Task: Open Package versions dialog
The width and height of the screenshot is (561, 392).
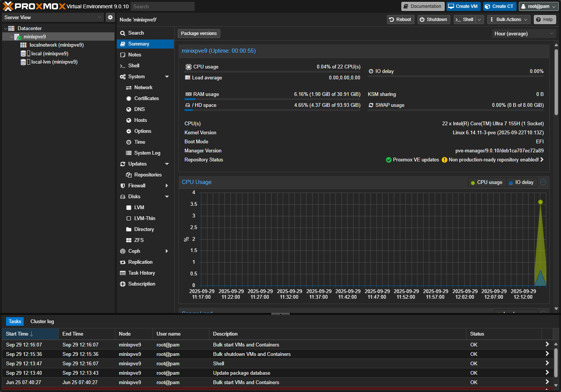Action: pyautogui.click(x=199, y=33)
